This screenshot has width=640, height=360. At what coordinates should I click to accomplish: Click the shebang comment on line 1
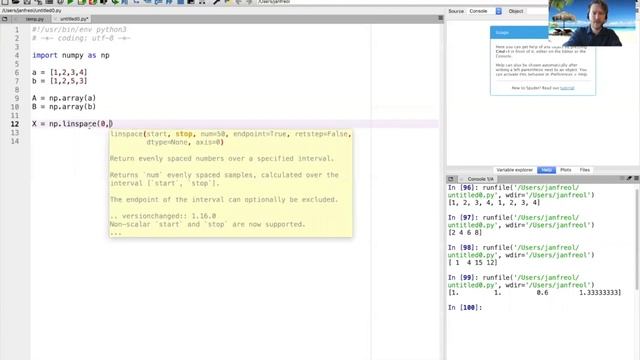click(x=79, y=29)
